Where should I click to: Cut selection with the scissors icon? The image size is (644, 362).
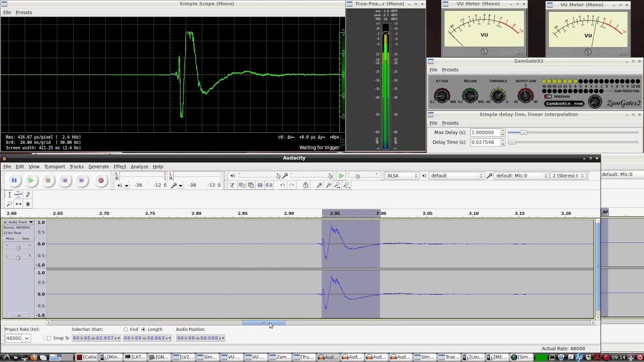coord(232,185)
